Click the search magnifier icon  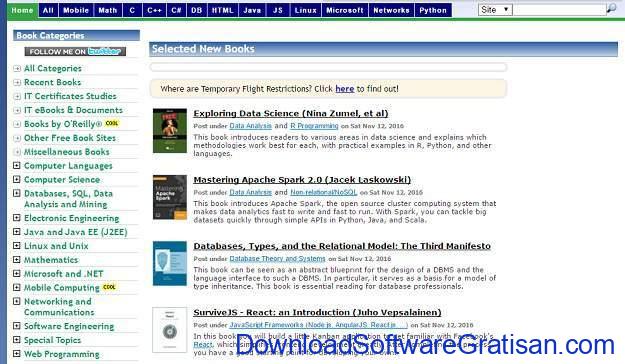611,8
